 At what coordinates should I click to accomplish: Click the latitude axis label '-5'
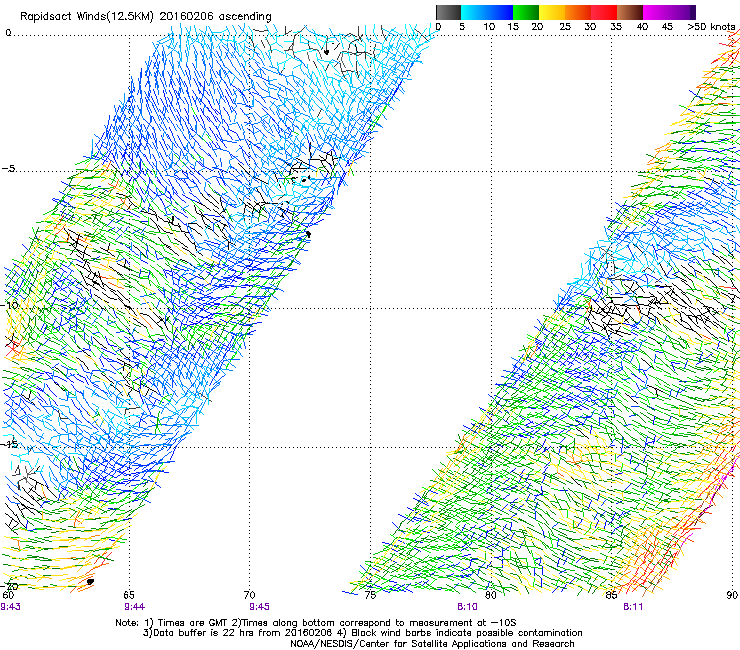tap(9, 169)
